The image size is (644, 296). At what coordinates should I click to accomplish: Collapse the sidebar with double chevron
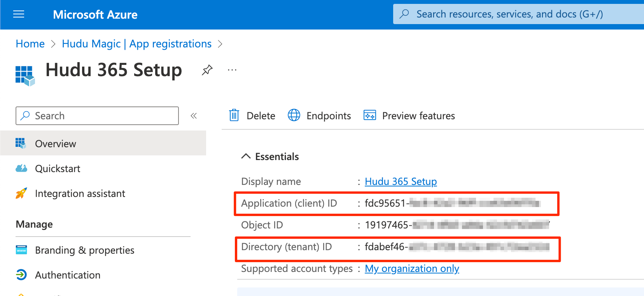pyautogui.click(x=194, y=116)
